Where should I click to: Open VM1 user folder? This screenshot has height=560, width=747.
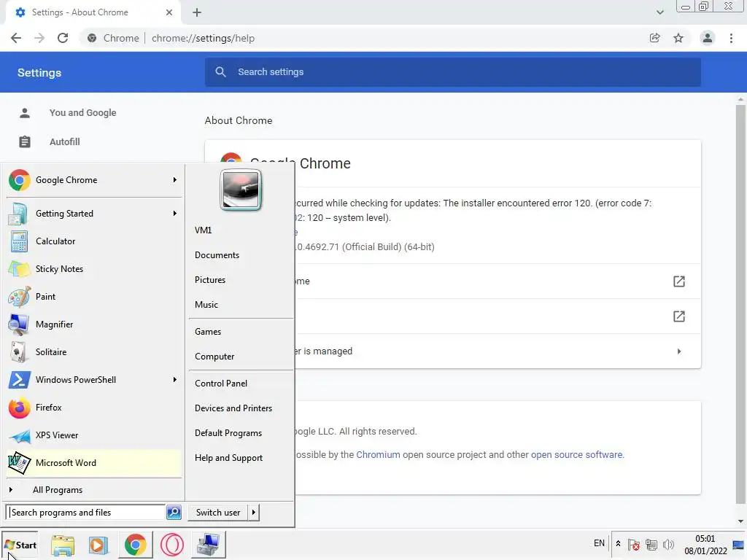203,230
